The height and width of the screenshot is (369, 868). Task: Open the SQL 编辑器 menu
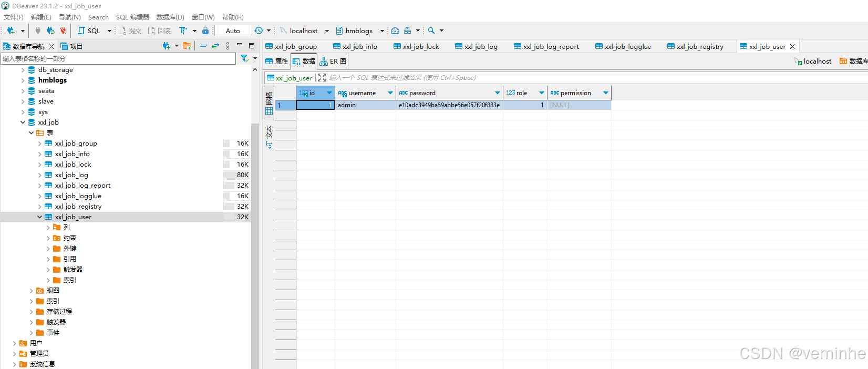pos(132,17)
